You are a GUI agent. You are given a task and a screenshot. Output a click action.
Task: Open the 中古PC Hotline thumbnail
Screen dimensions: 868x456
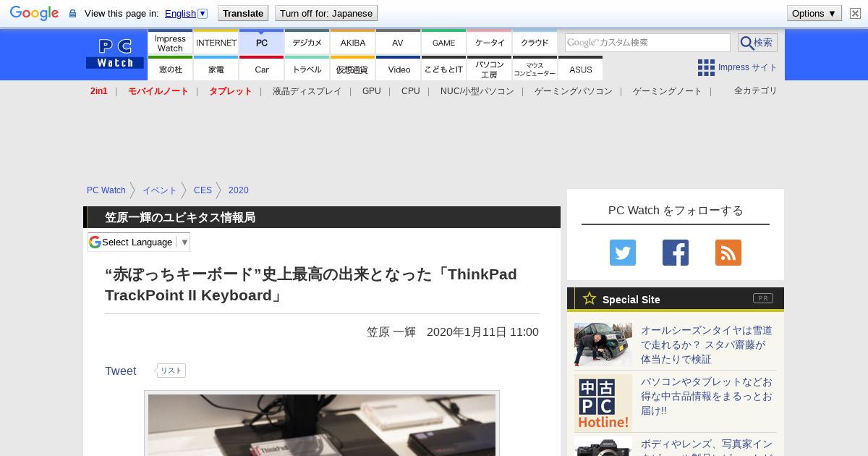[603, 403]
